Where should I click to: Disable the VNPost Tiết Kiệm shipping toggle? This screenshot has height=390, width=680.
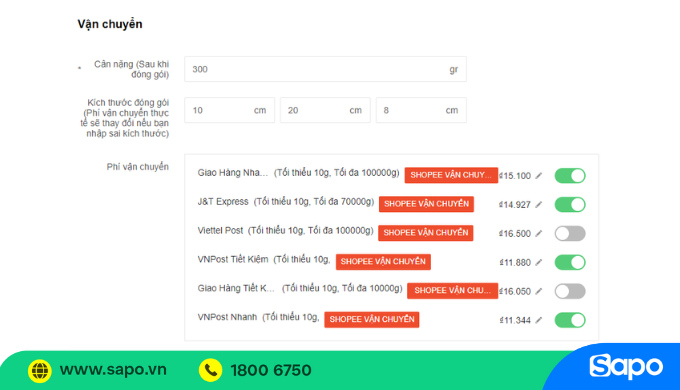click(x=570, y=262)
